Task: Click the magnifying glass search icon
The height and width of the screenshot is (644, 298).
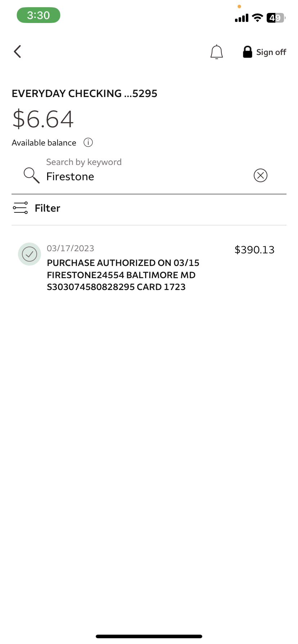Action: pyautogui.click(x=31, y=175)
